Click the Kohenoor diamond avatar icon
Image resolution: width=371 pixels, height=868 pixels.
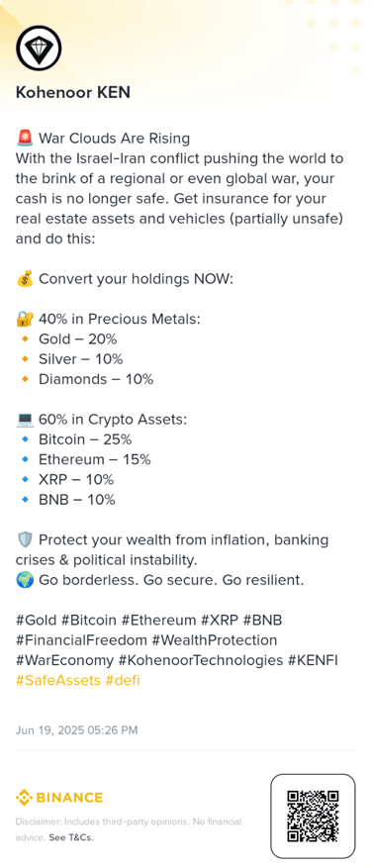pyautogui.click(x=39, y=48)
